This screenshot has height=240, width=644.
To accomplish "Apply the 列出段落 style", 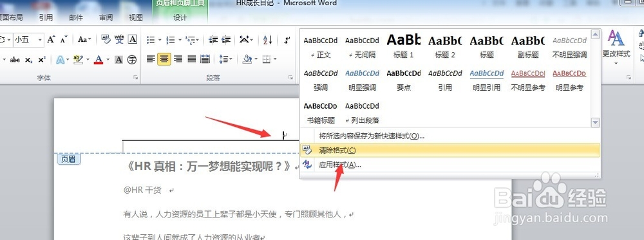I will click(362, 113).
